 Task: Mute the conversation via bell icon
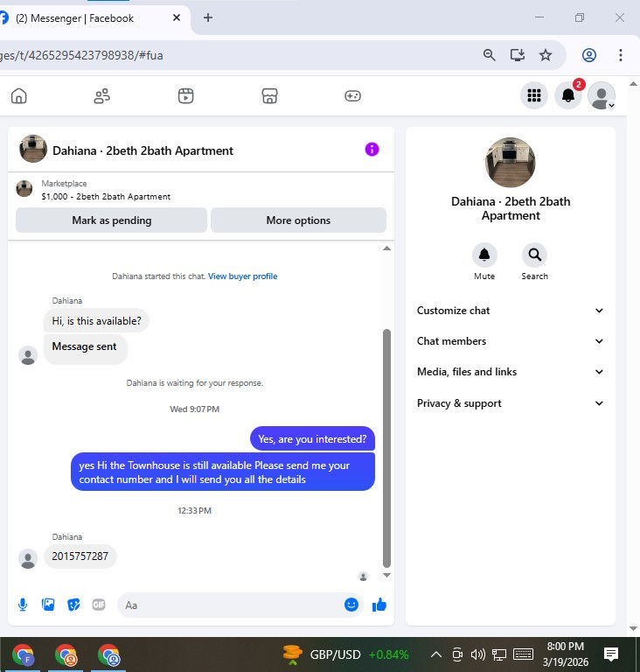(484, 255)
